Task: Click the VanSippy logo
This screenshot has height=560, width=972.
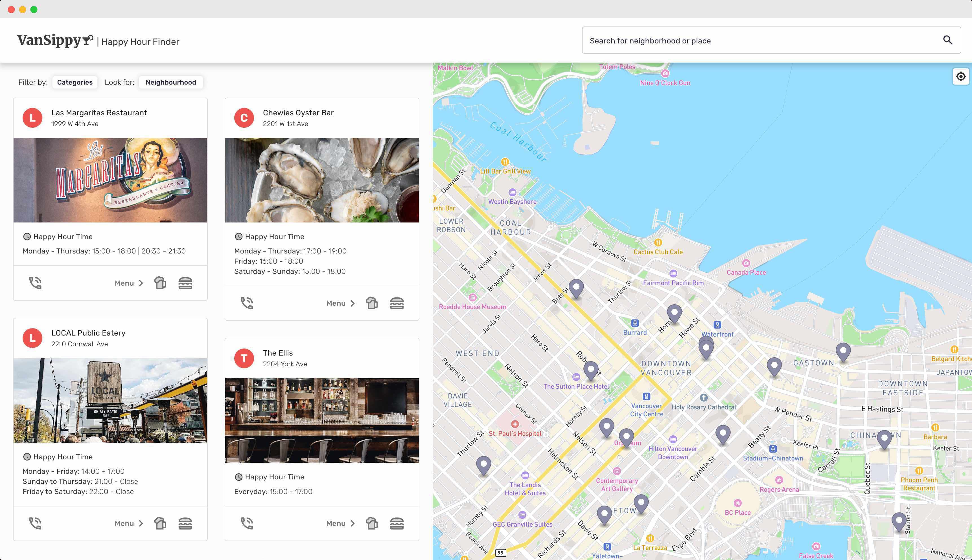Action: (55, 40)
